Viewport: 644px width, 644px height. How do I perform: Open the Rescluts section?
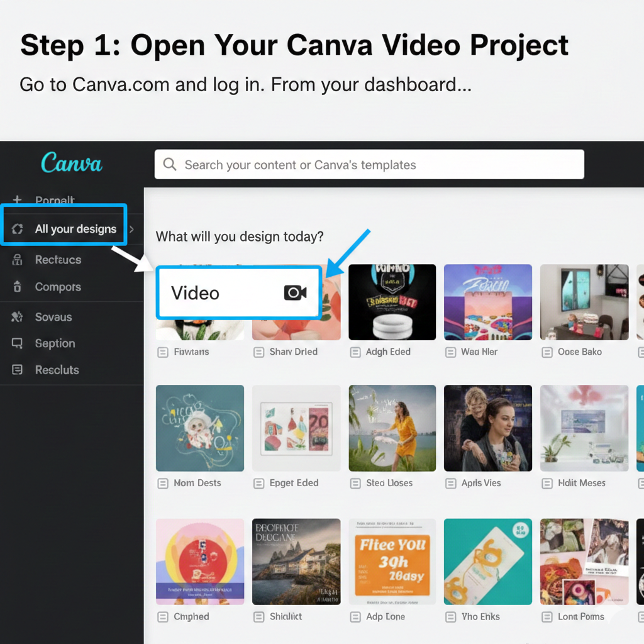point(57,370)
